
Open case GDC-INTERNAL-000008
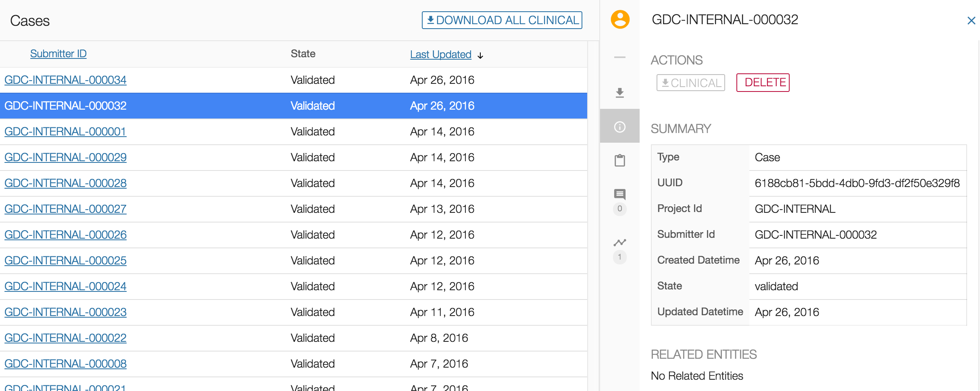pyautogui.click(x=65, y=364)
